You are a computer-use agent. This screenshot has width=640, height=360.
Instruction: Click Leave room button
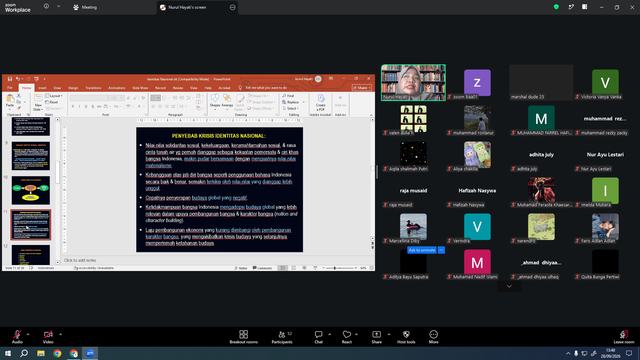tap(624, 337)
